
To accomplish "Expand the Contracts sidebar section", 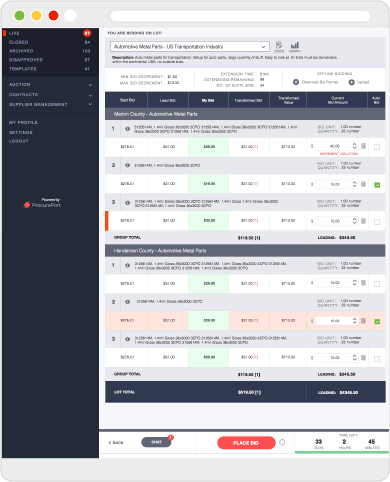I will pyautogui.click(x=90, y=95).
